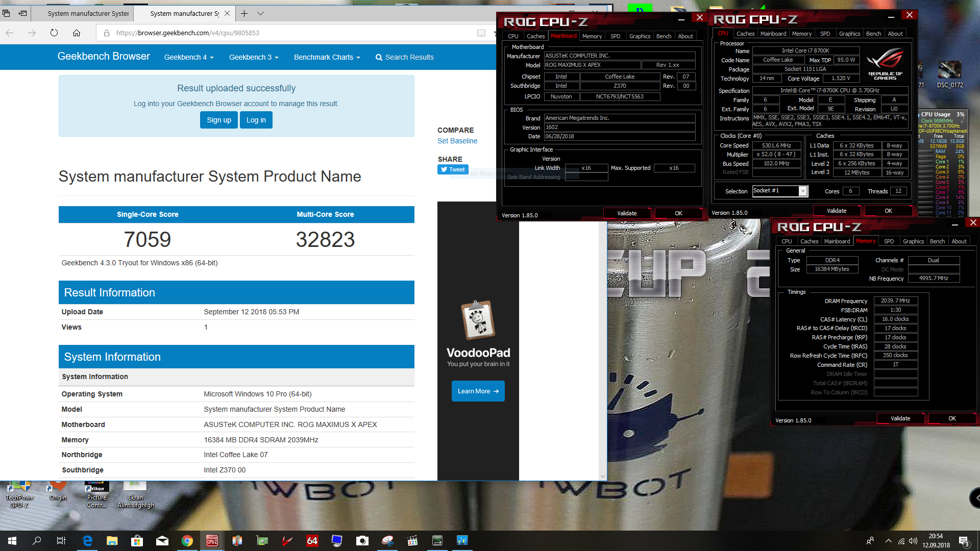The width and height of the screenshot is (980, 551).
Task: Click Learn More in VoodooPad ad
Action: click(478, 391)
